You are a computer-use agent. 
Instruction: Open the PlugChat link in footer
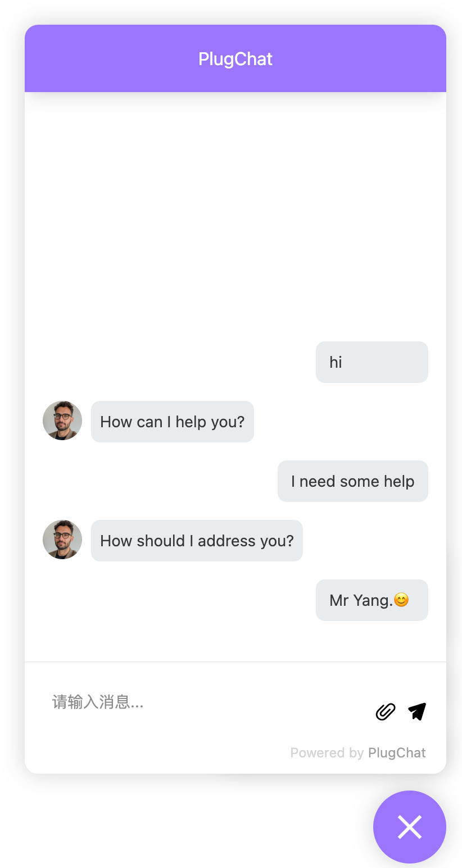[x=397, y=753]
